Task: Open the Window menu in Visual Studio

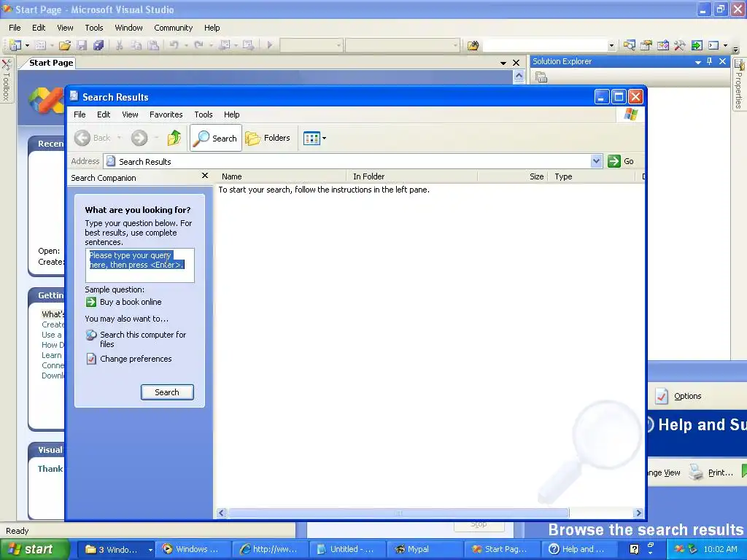Action: point(128,28)
